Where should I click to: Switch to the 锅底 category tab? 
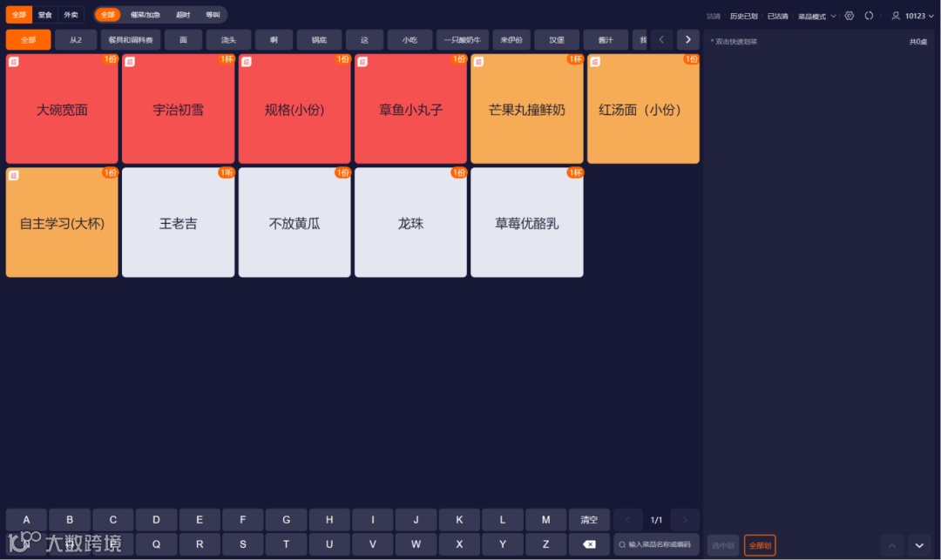[x=319, y=39]
